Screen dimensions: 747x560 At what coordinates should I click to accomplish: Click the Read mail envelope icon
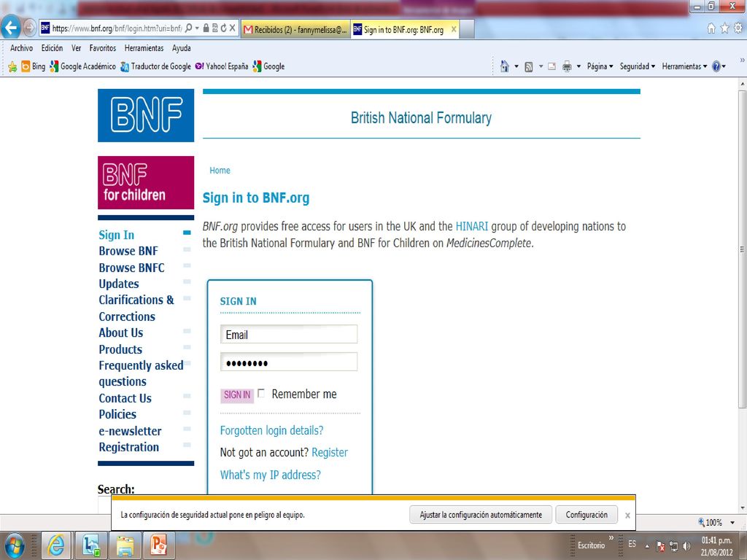click(x=551, y=66)
